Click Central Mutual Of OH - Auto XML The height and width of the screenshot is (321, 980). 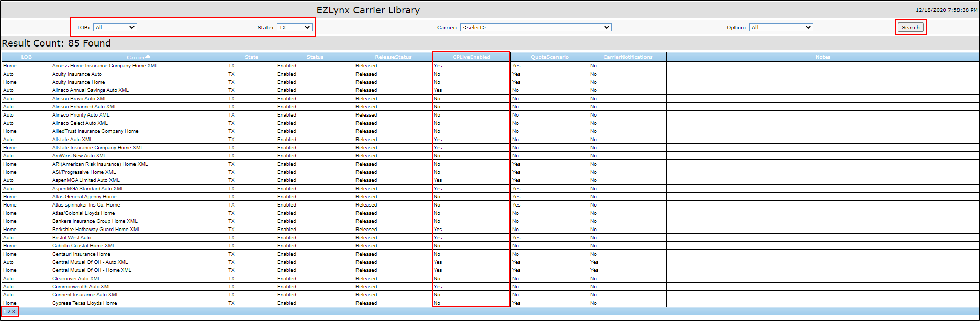click(x=90, y=262)
